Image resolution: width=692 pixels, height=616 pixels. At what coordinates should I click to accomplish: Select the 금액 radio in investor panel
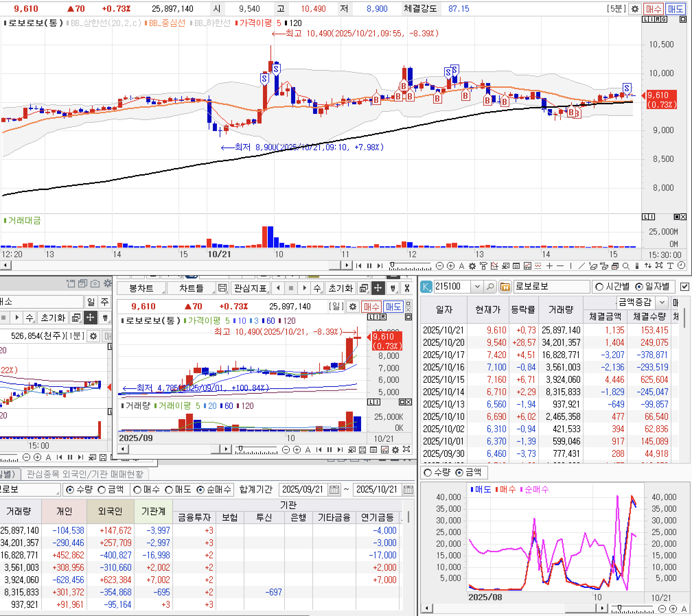(x=102, y=490)
